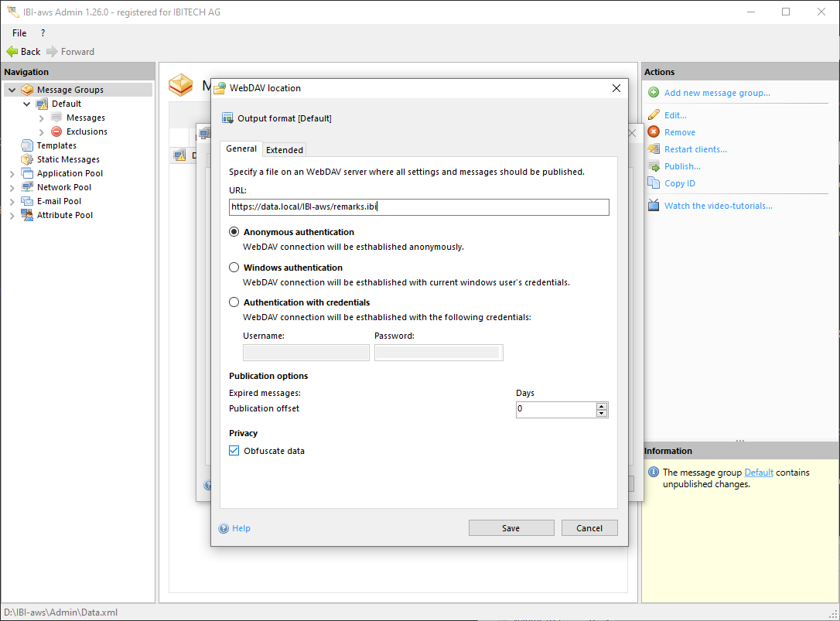Click into the WebDAV URL field
The width and height of the screenshot is (840, 621).
click(418, 207)
